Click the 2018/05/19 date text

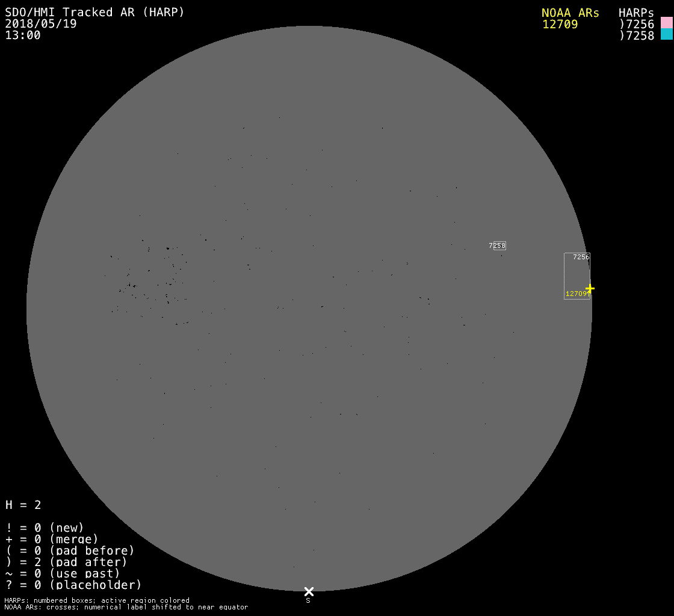click(41, 24)
